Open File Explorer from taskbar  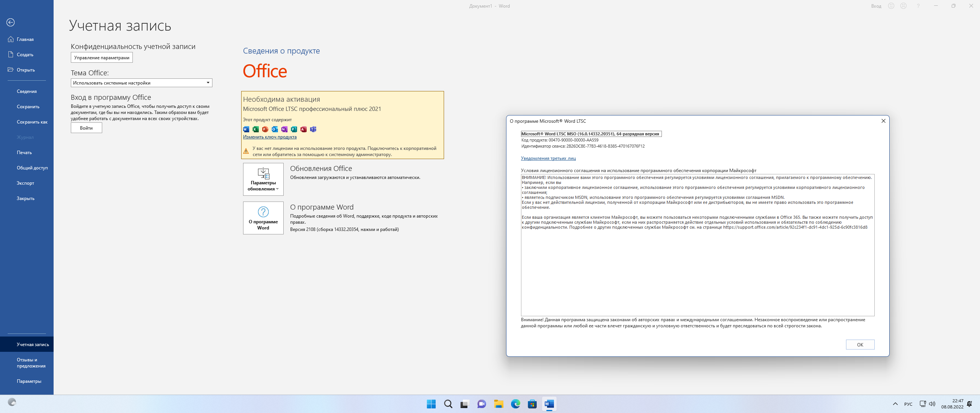[498, 404]
